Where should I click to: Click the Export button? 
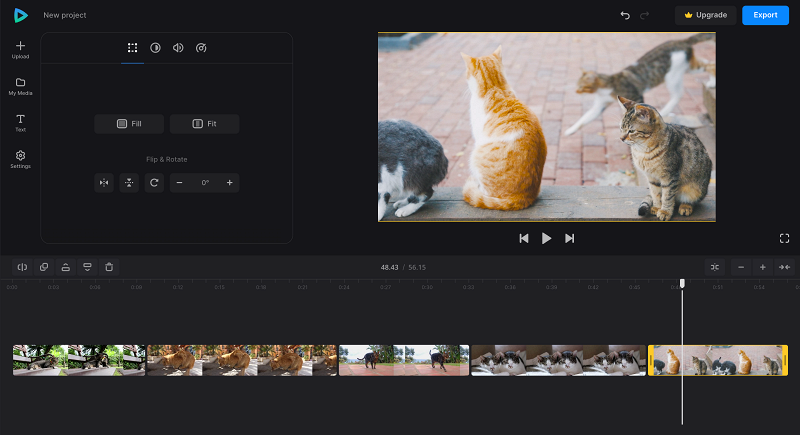[x=765, y=15]
